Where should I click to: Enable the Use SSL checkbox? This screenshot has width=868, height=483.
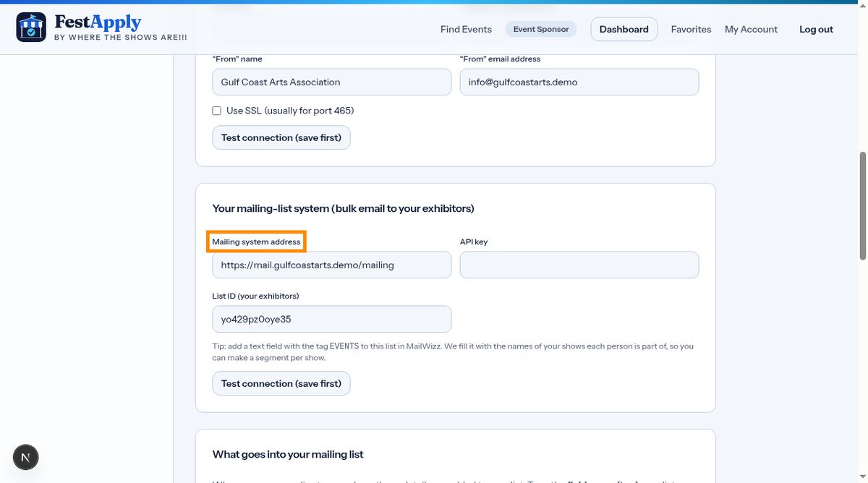216,111
